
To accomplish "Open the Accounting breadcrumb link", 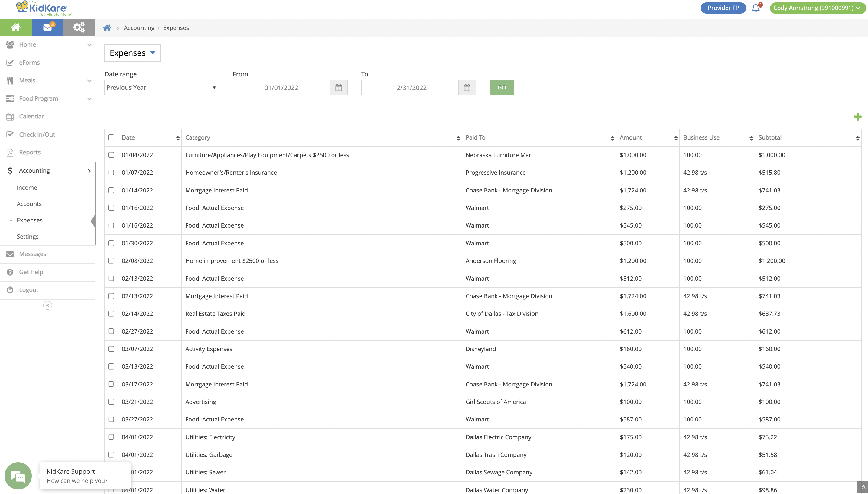I will click(x=139, y=27).
